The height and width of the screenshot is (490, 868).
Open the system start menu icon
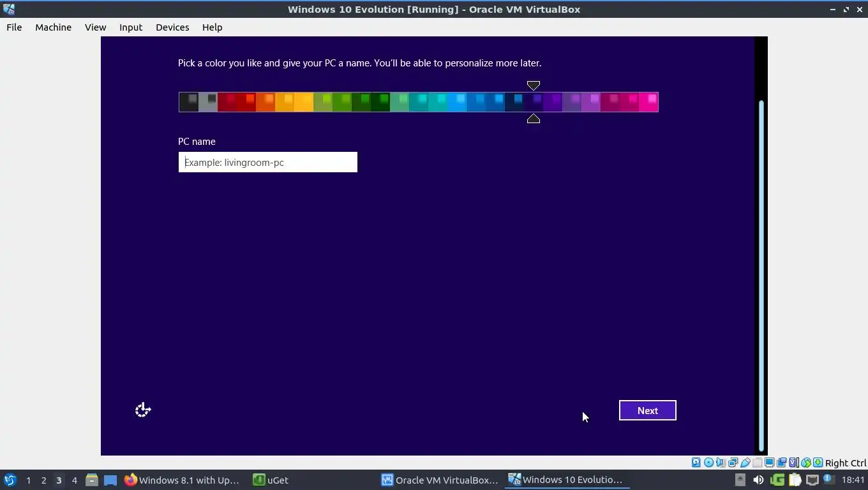(x=10, y=480)
